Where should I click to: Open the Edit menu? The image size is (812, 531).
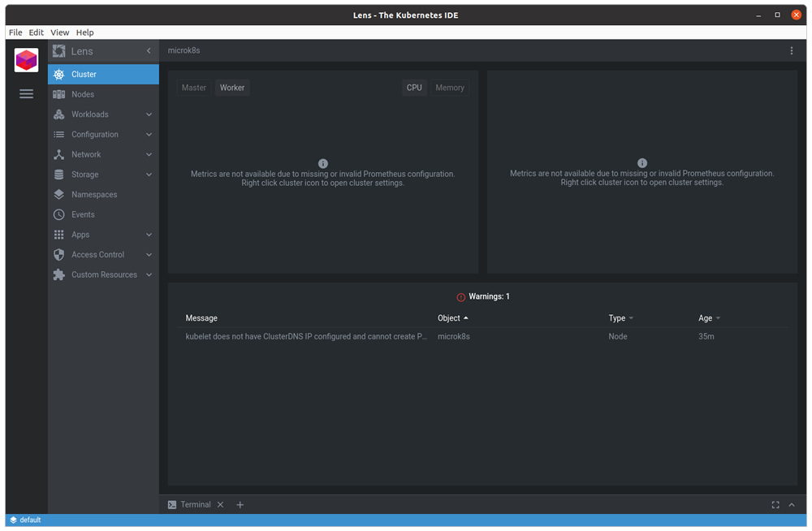pos(37,32)
